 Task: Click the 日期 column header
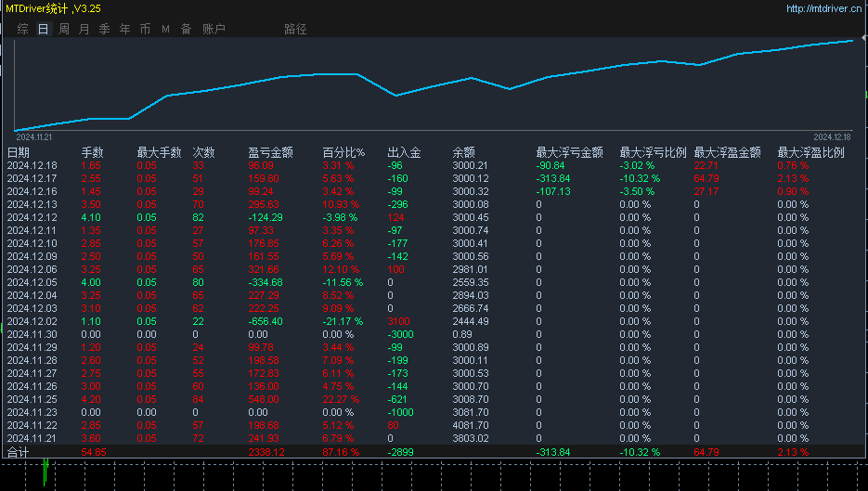tap(19, 152)
